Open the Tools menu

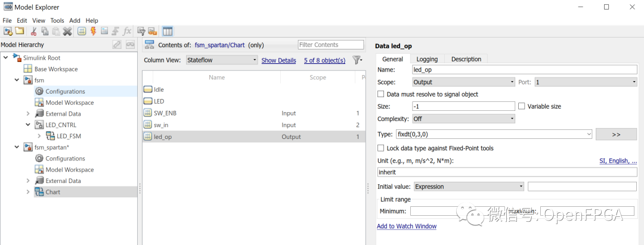click(57, 20)
